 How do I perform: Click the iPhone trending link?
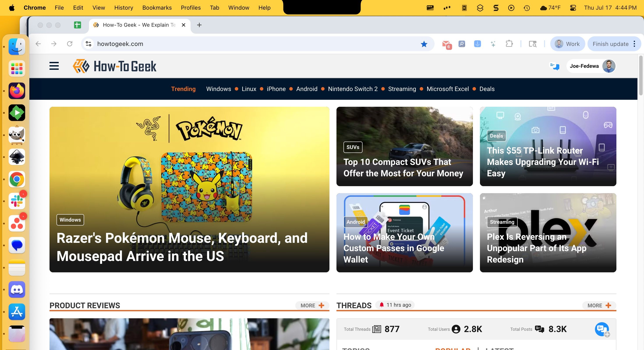point(276,89)
